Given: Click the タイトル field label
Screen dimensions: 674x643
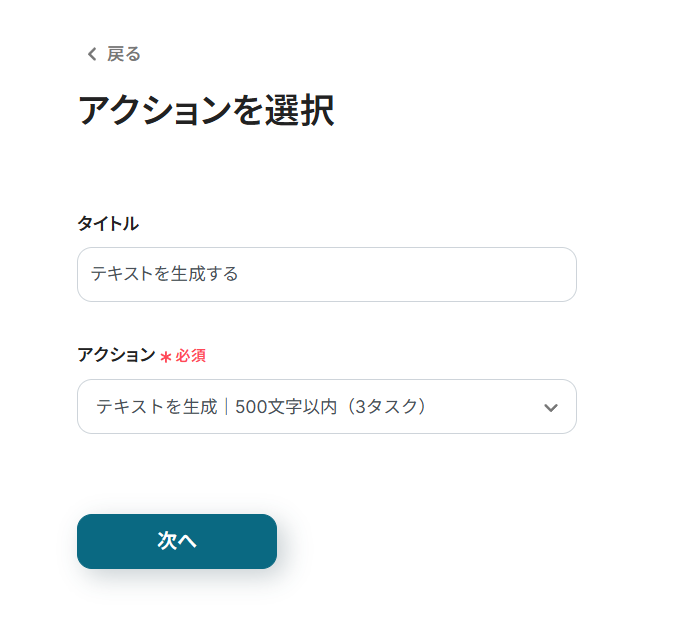Looking at the screenshot, I should [108, 224].
